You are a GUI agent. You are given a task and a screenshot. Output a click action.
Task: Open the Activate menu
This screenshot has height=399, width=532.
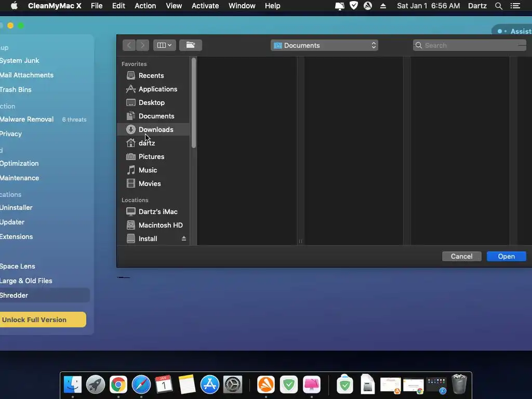tap(205, 6)
